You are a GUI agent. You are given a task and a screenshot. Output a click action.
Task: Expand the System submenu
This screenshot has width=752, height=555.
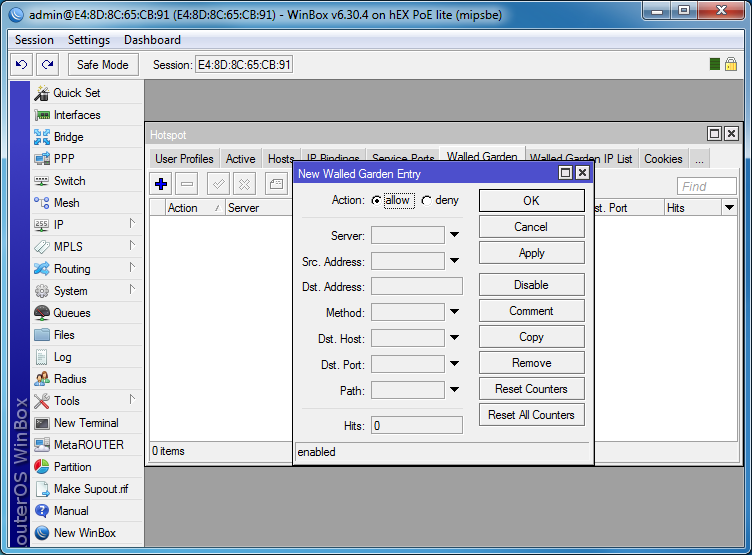point(132,290)
